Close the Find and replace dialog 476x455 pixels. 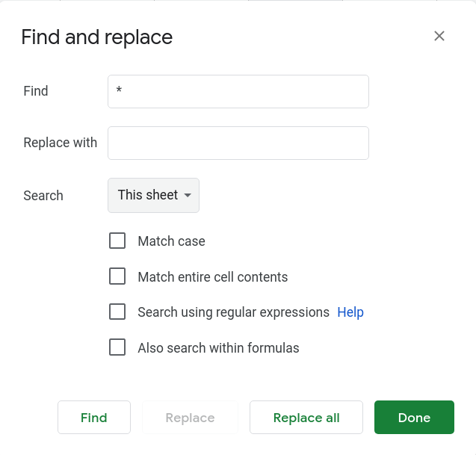click(439, 36)
